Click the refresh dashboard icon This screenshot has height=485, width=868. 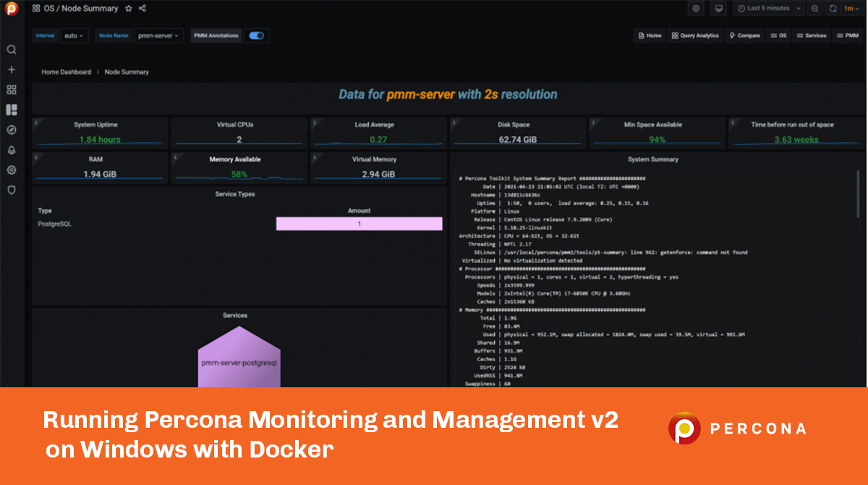point(833,9)
